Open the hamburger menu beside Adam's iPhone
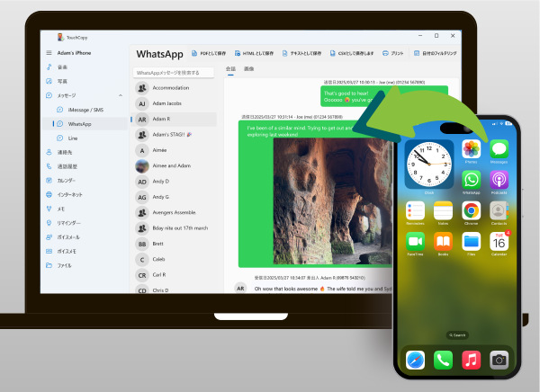This screenshot has height=392, width=540. coord(49,53)
